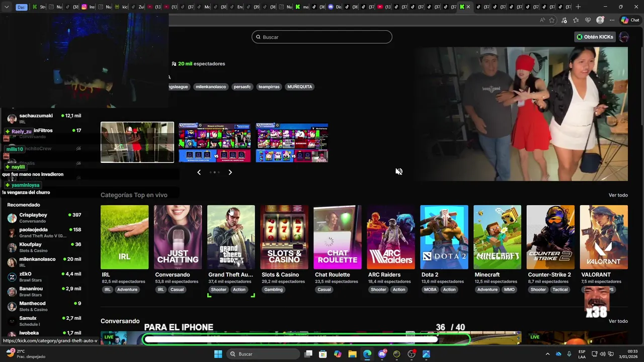644x362 pixels.
Task: Open File Explorer from taskbar
Action: click(x=353, y=354)
